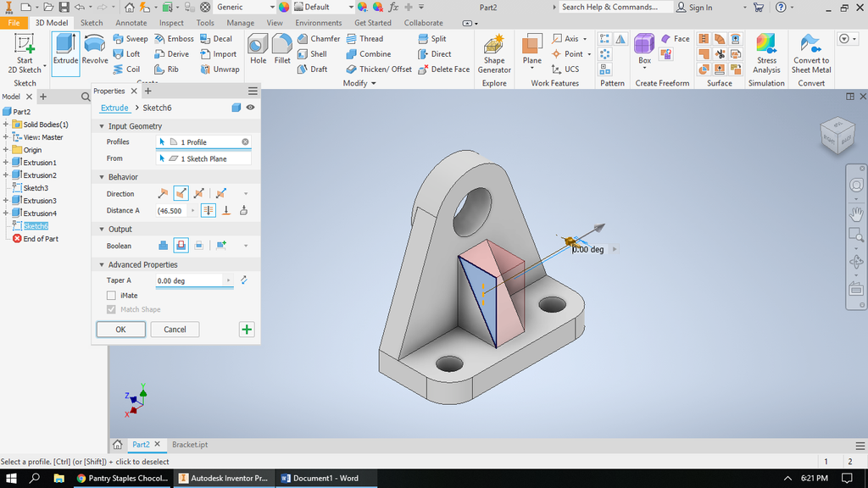The height and width of the screenshot is (488, 868).
Task: Open the appearance color wheel
Action: pyautogui.click(x=283, y=7)
